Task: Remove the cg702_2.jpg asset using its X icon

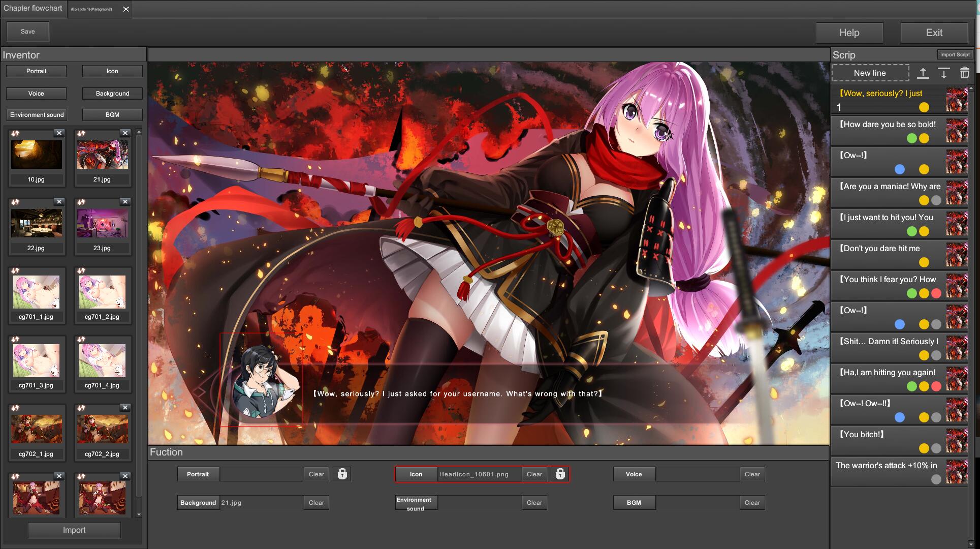Action: [x=125, y=407]
